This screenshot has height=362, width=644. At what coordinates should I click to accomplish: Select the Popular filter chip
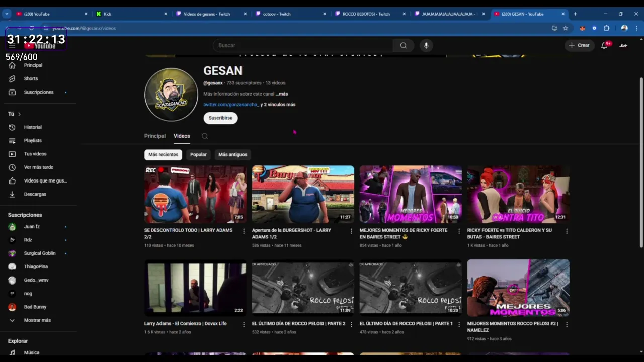pyautogui.click(x=198, y=155)
